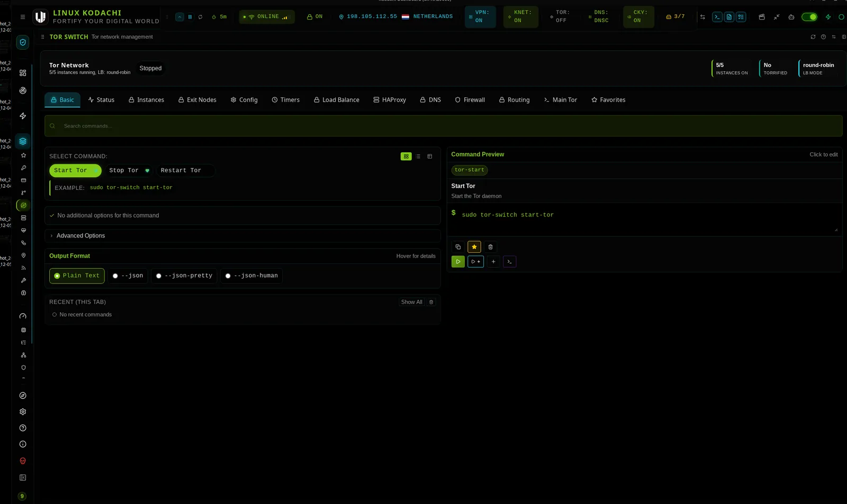Select the Restart Tor command
The image size is (847, 504).
[x=185, y=171]
